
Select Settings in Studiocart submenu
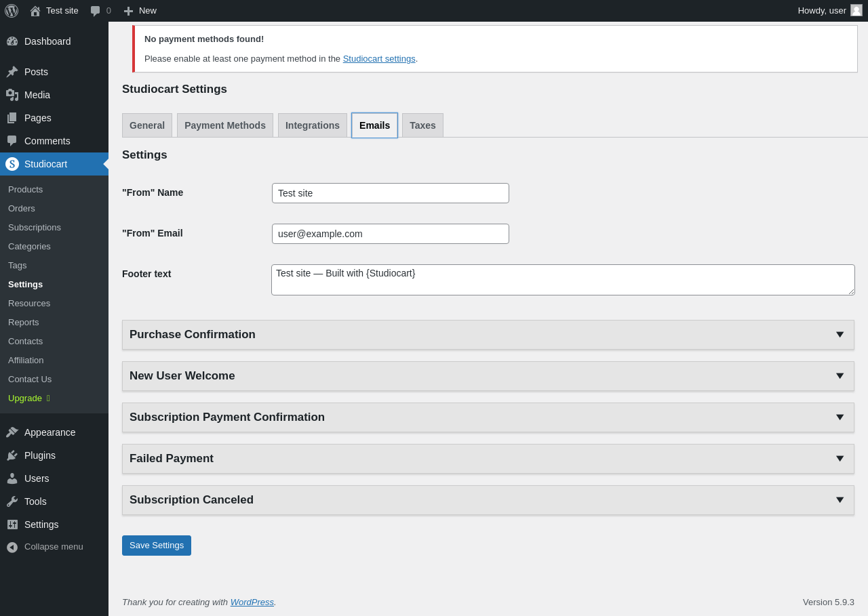(26, 285)
